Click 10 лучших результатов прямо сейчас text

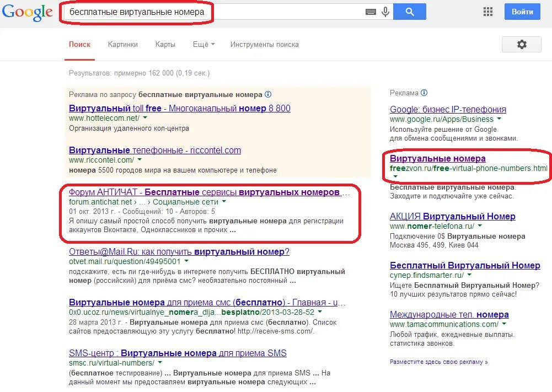click(x=453, y=294)
